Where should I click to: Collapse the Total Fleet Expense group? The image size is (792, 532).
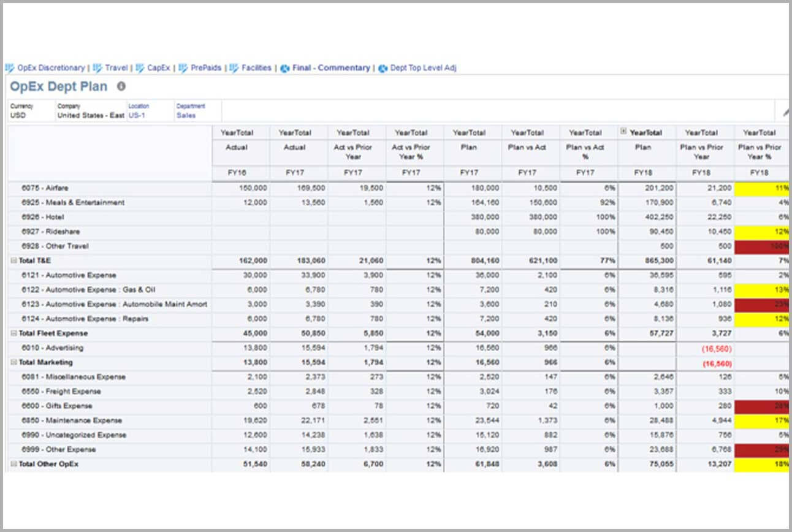pyautogui.click(x=13, y=333)
